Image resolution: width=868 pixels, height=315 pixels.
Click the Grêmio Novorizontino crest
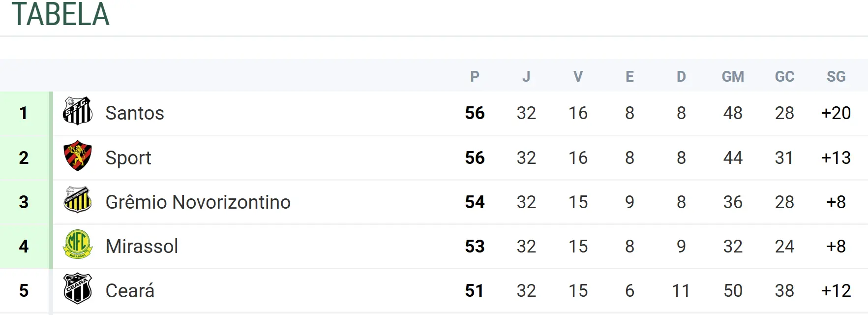coord(78,200)
